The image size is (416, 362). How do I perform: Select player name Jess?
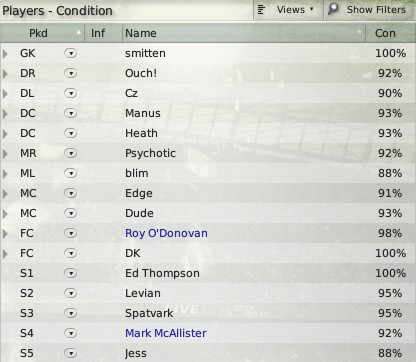click(136, 353)
